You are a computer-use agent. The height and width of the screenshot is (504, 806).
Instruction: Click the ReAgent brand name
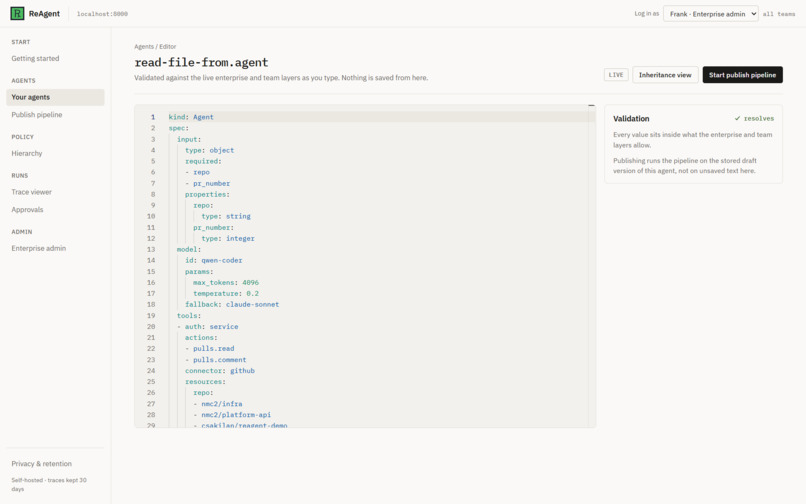pos(44,14)
